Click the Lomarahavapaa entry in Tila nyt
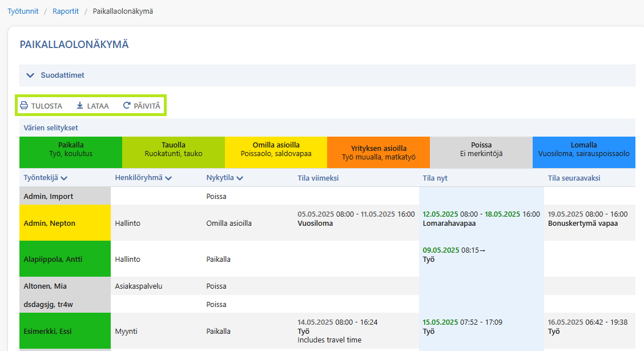Image resolution: width=644 pixels, height=351 pixels. click(449, 224)
